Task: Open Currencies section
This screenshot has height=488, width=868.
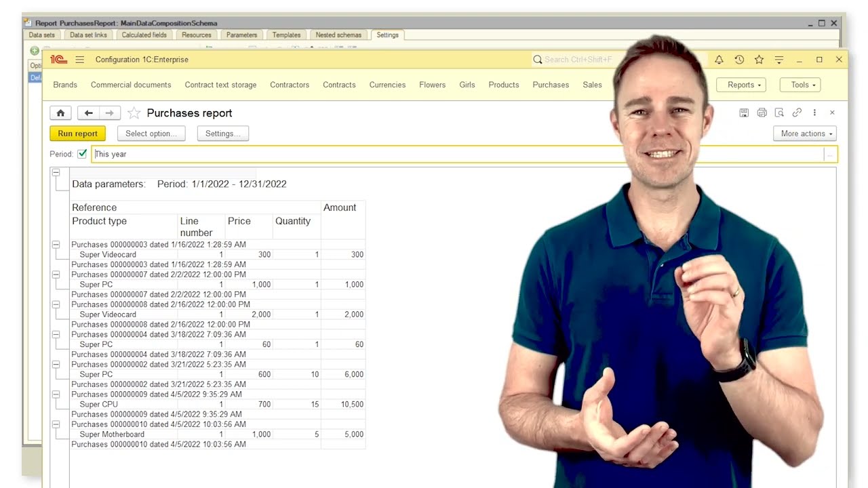Action: [x=387, y=85]
